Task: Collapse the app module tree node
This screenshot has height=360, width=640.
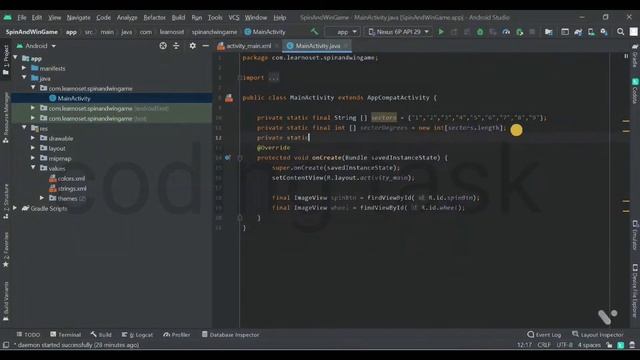Action: coord(16,58)
